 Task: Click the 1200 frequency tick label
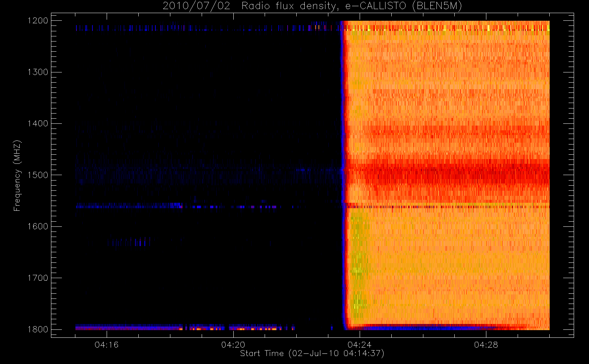click(38, 21)
